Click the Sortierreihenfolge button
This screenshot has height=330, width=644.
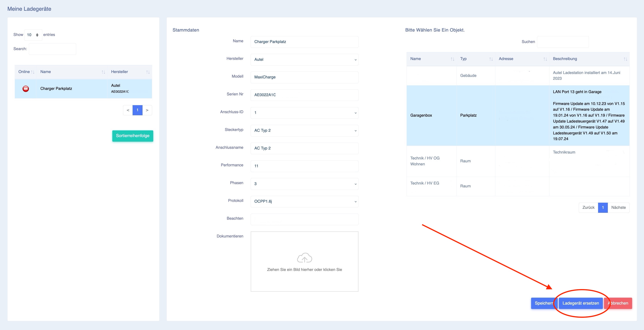point(133,136)
